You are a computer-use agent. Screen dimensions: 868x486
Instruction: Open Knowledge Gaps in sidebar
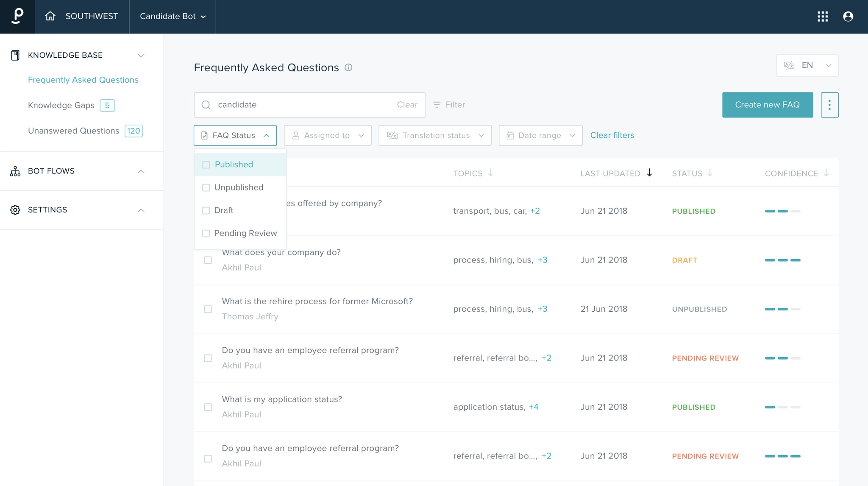coord(61,105)
